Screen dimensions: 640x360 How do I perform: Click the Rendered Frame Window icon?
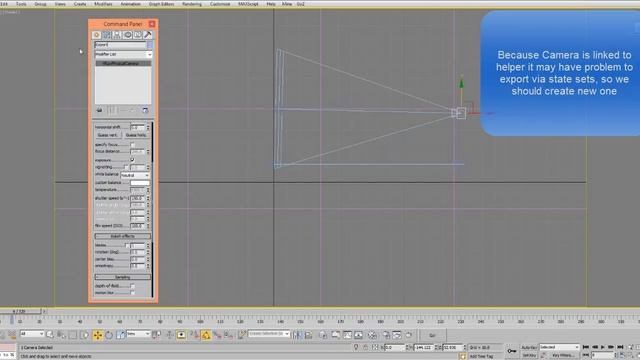point(397,335)
